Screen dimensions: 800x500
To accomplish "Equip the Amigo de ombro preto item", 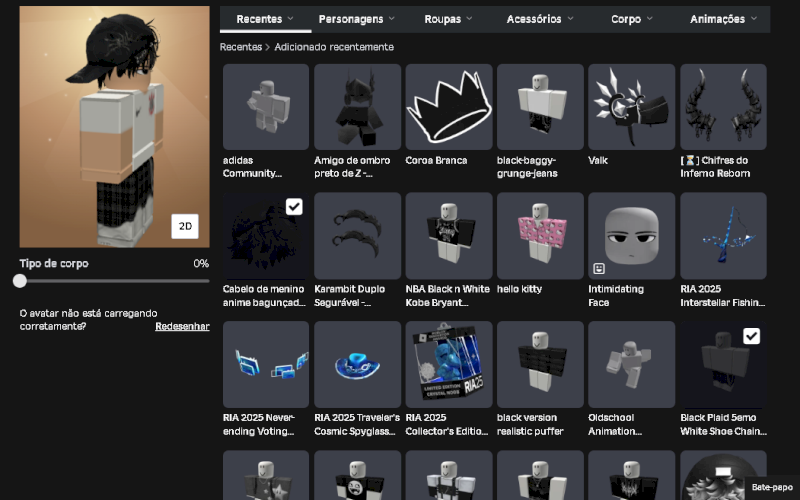I will (357, 107).
